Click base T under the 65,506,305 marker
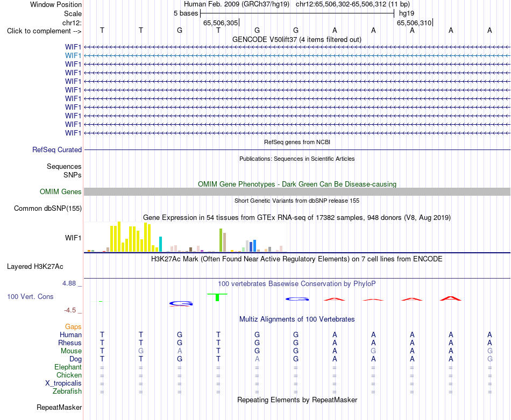The height and width of the screenshot is (420, 511). point(218,30)
